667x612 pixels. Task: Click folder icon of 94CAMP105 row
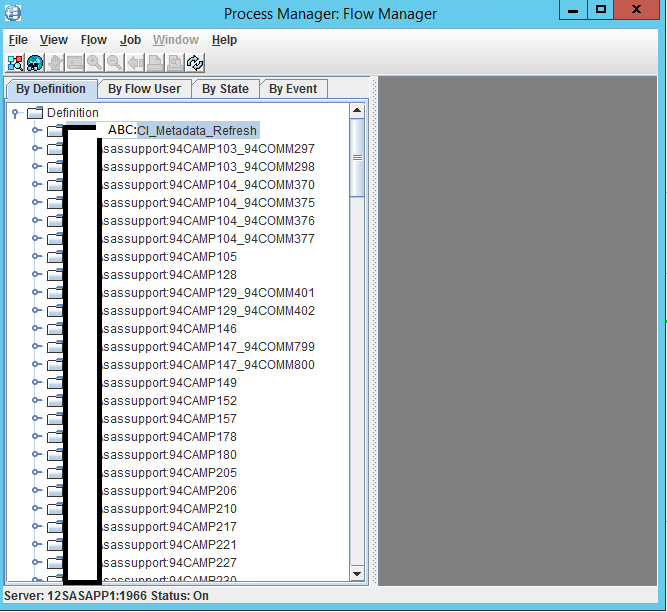coord(54,257)
